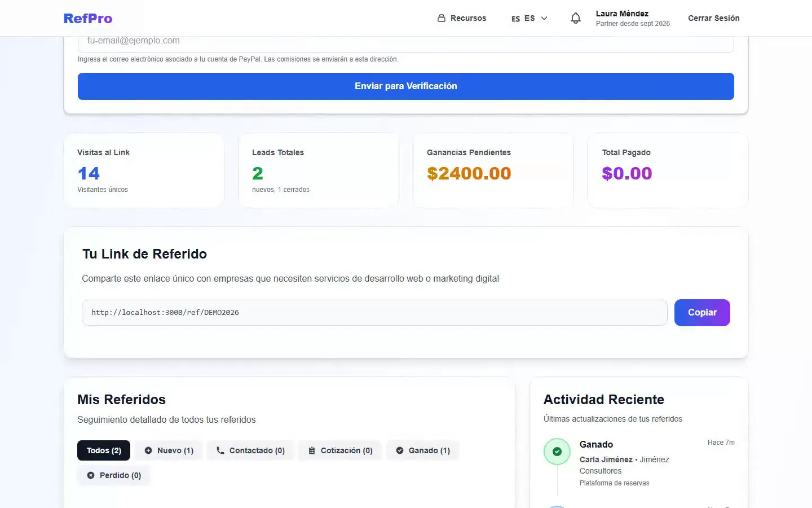Click the clipboard icon in Cotización filter
812x508 pixels.
312,450
